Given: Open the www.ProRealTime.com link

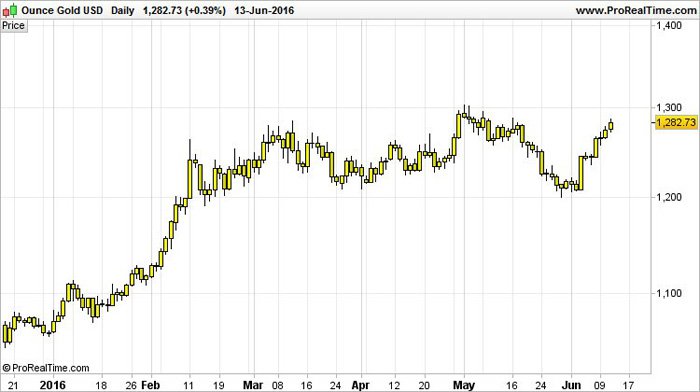Looking at the screenshot, I should tap(636, 10).
